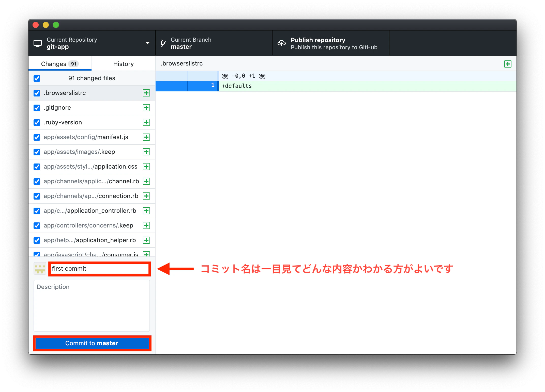Uncheck the 91 changed files checkbox
Viewport: 545px width, 392px height.
pos(37,78)
